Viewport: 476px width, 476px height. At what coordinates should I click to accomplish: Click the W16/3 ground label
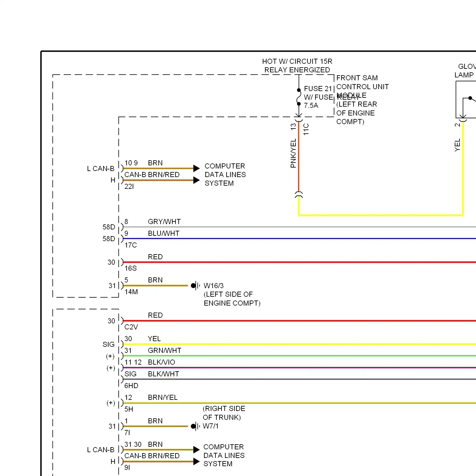[214, 286]
